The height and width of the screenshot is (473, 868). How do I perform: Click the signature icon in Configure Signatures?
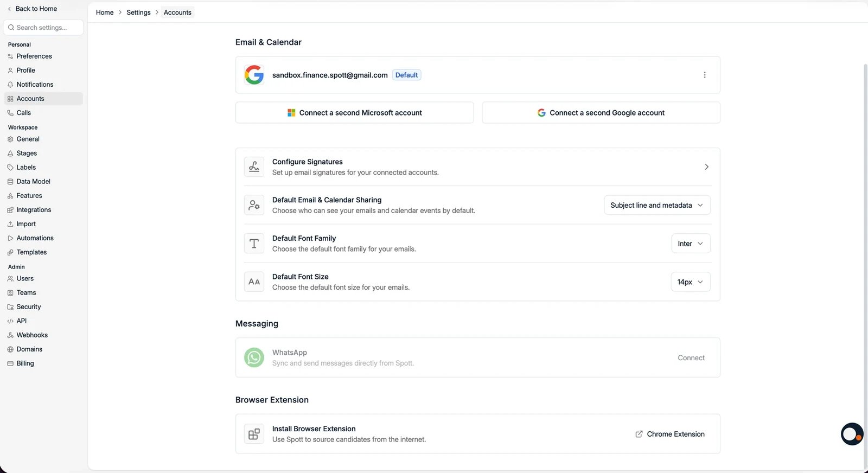coord(254,167)
